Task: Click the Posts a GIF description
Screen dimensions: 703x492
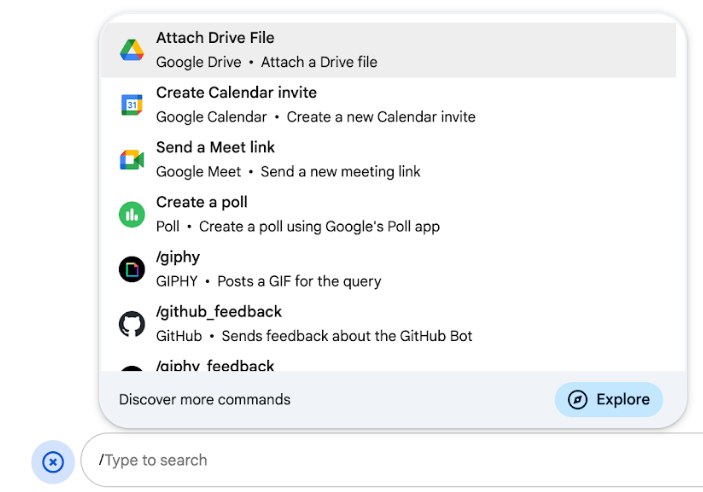Action: point(297,281)
